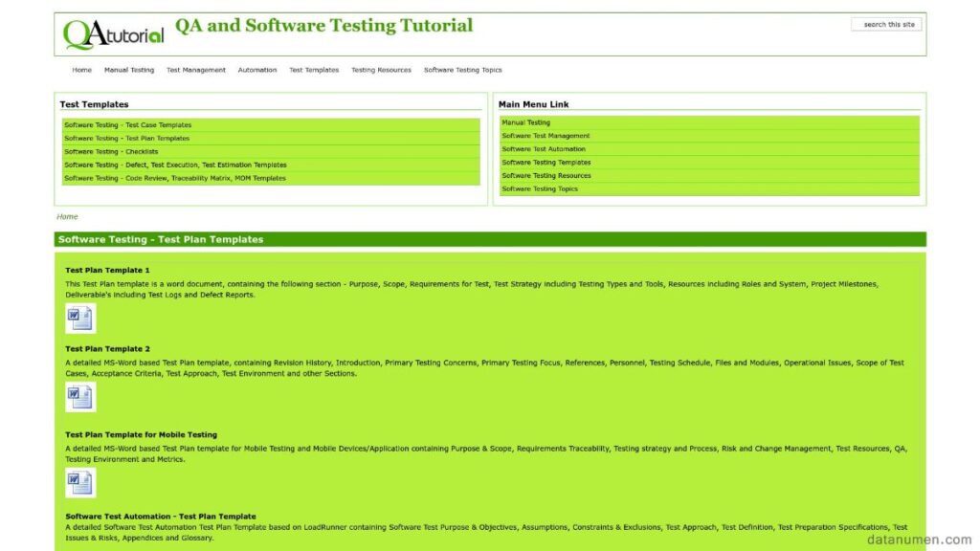Open Software Testing Resources under Main Menu Link
Viewport: 980px width, 551px height.
pyautogui.click(x=546, y=175)
